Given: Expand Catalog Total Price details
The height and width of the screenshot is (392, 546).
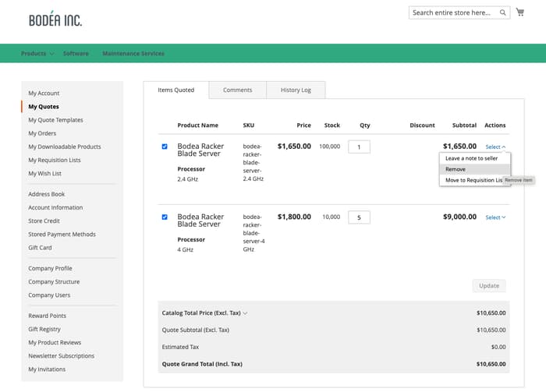Looking at the screenshot, I should click(205, 313).
